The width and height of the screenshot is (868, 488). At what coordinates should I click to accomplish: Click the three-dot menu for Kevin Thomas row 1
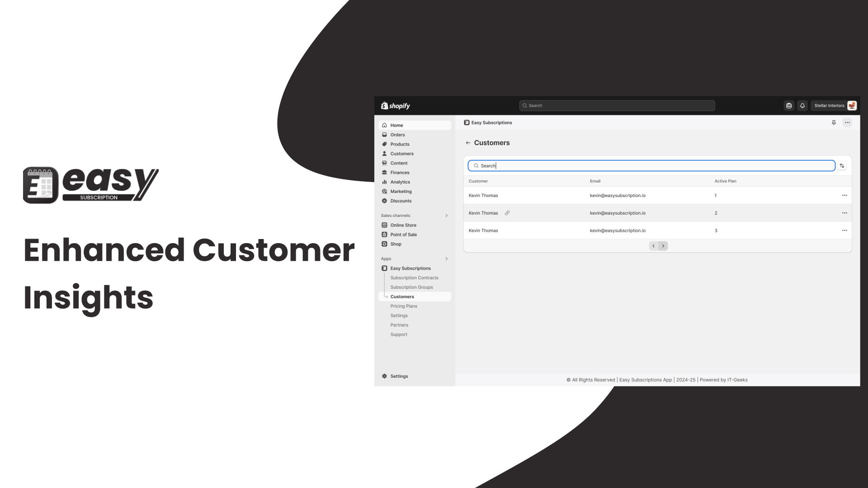coord(845,195)
